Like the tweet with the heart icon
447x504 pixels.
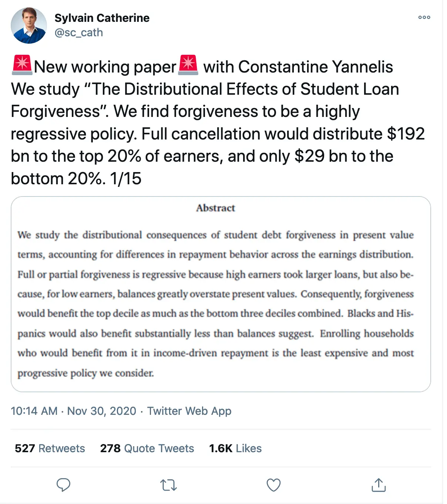[x=273, y=485]
